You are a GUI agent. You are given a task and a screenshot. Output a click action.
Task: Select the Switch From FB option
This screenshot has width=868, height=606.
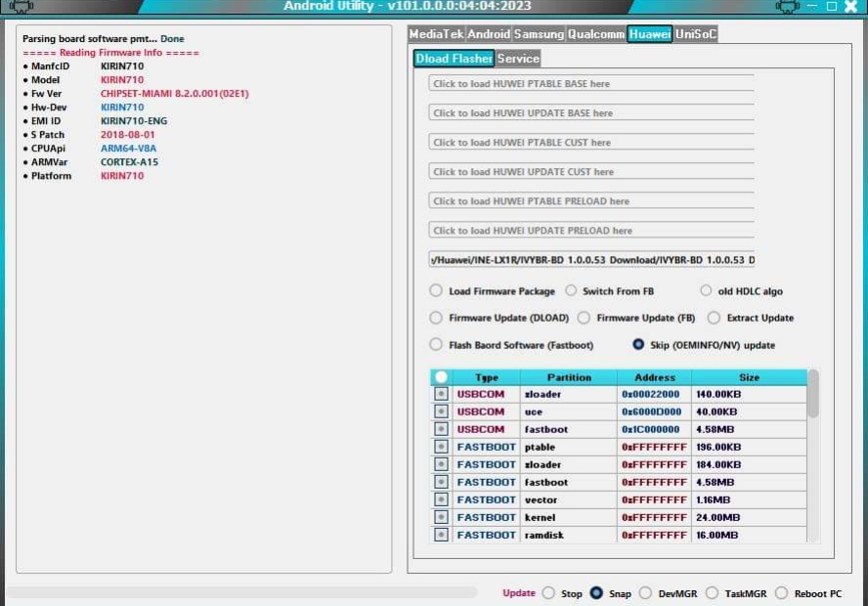point(571,291)
